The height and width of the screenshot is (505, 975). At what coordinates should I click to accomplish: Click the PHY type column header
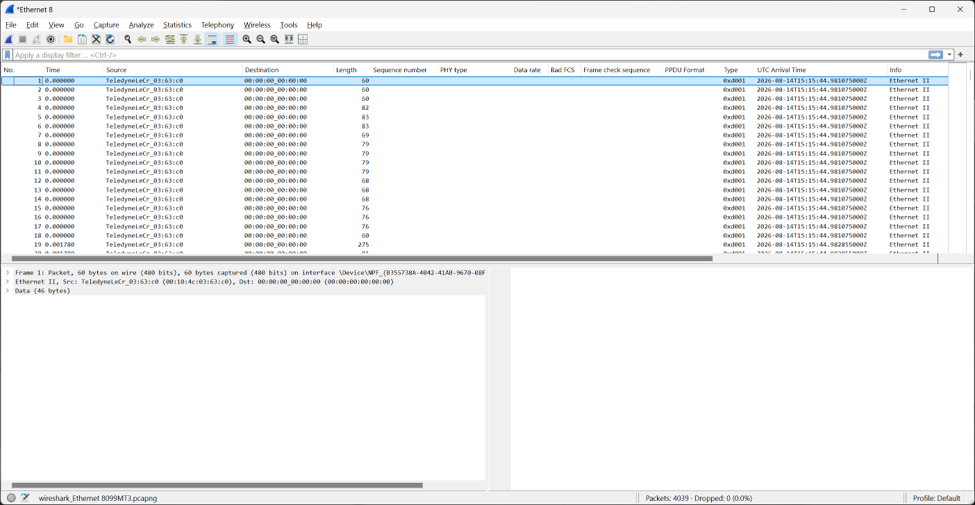(474, 70)
